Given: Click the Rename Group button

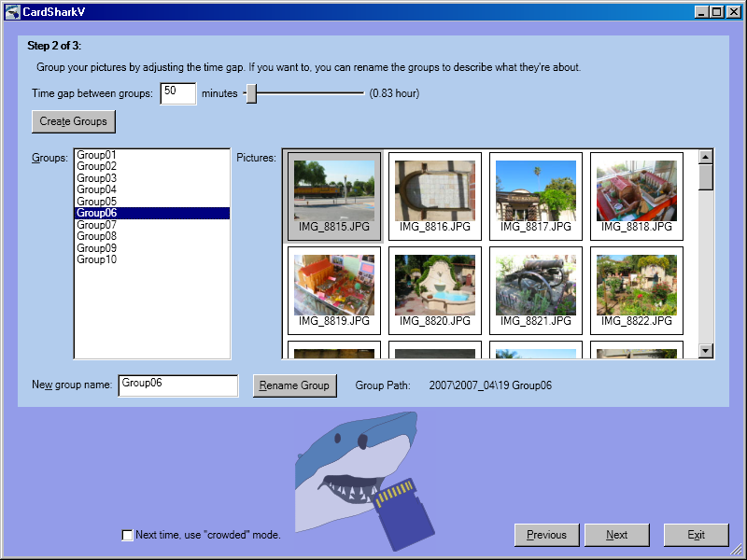Looking at the screenshot, I should (x=294, y=385).
